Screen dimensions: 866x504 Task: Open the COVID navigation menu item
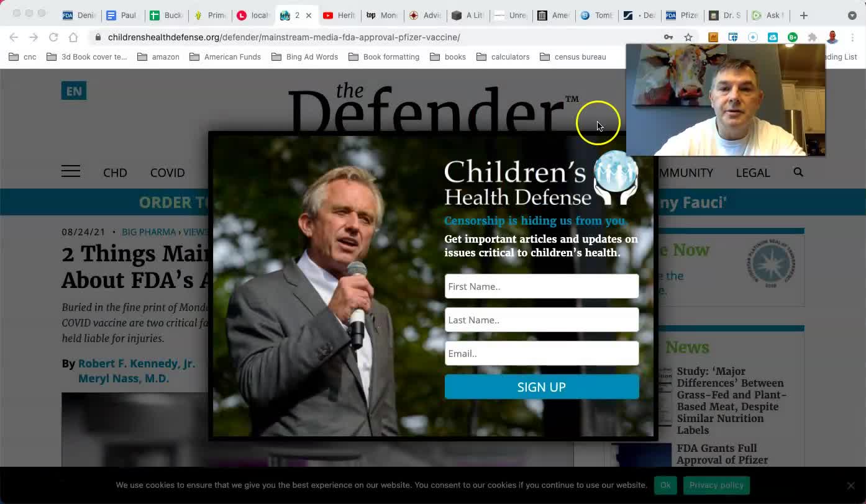point(168,173)
